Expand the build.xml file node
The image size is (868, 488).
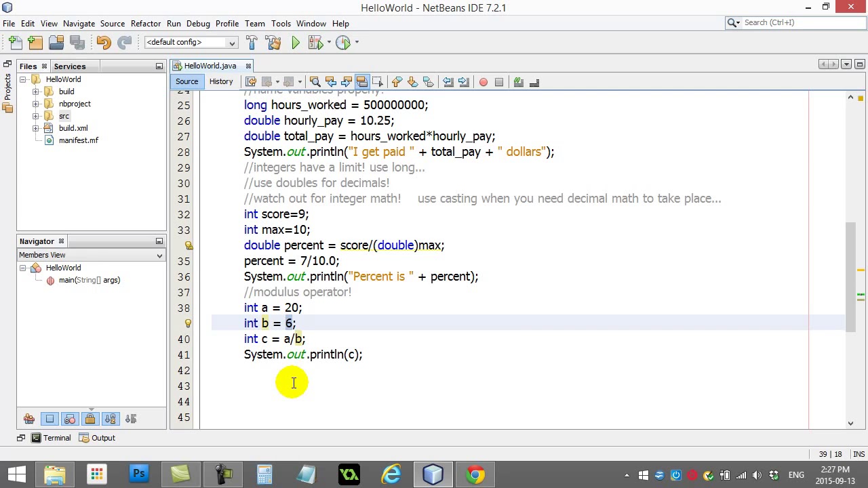coord(35,129)
